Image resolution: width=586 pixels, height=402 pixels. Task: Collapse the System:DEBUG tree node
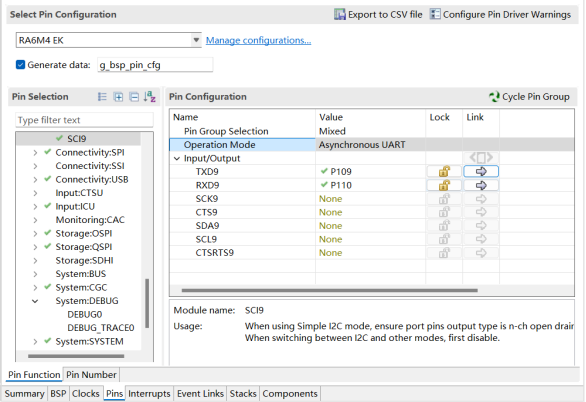(35, 301)
